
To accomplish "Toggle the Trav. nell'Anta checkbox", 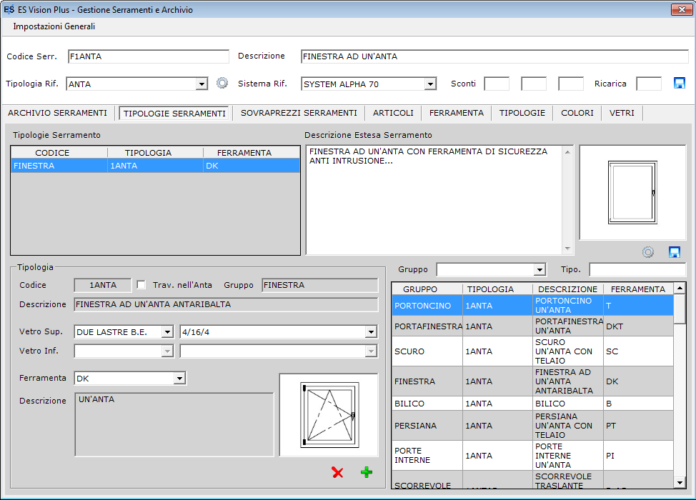I will 141,285.
